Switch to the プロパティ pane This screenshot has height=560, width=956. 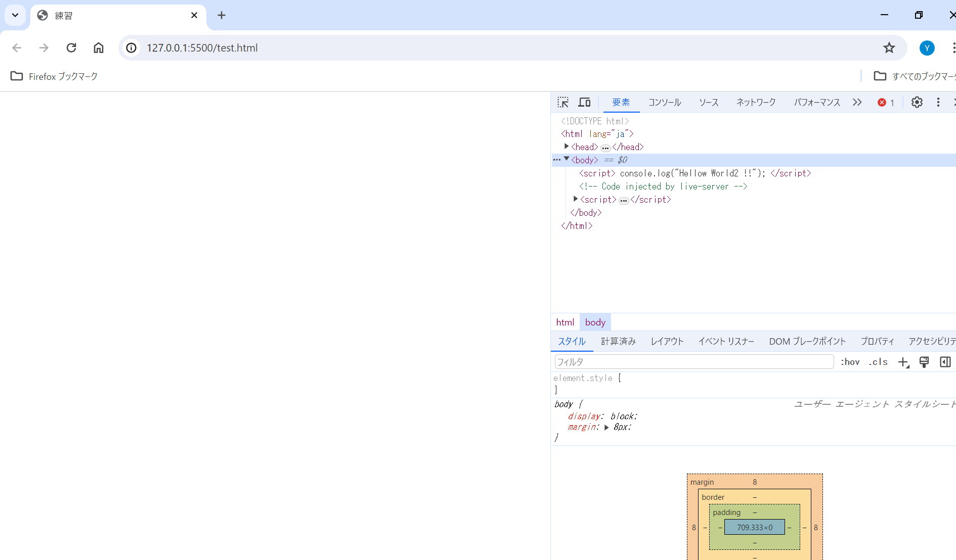[878, 342]
